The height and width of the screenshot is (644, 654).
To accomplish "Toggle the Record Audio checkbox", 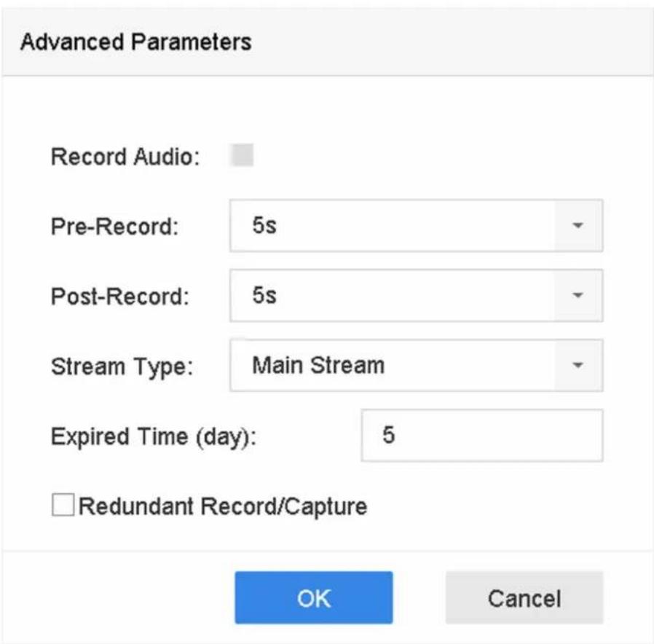I will (242, 154).
